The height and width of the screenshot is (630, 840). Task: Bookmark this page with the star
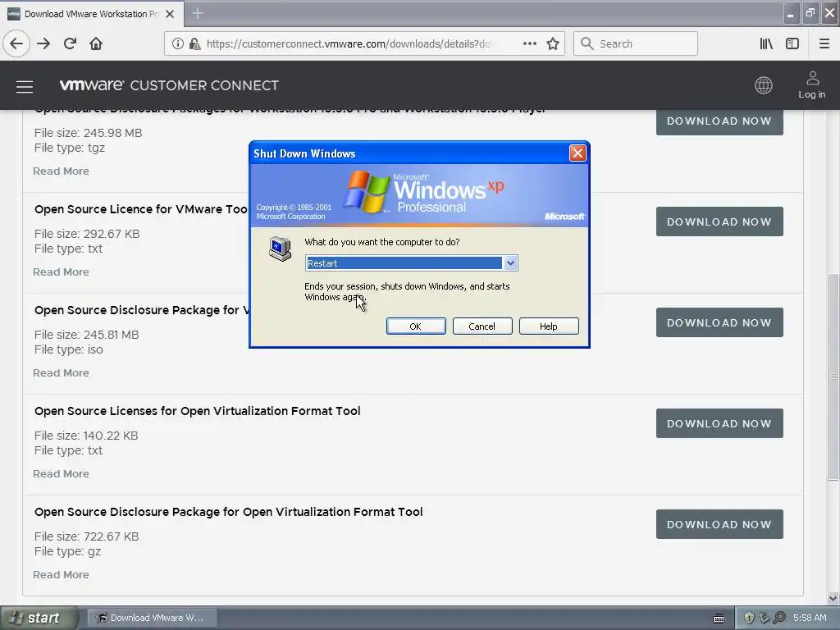point(553,44)
